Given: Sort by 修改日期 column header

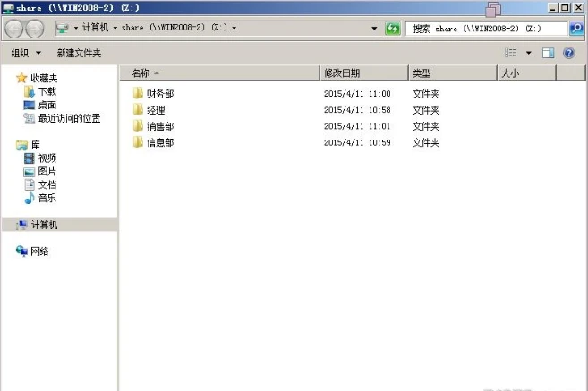Looking at the screenshot, I should [x=364, y=72].
